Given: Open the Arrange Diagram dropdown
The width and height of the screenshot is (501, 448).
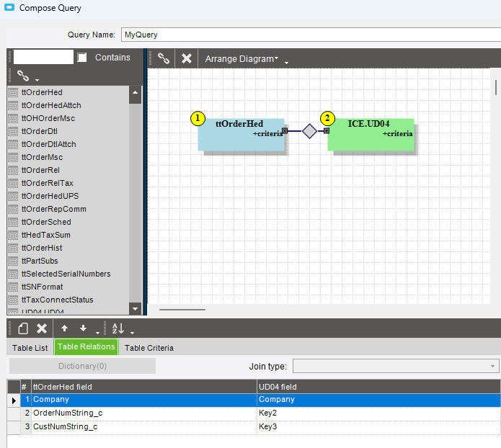Looking at the screenshot, I should click(241, 58).
